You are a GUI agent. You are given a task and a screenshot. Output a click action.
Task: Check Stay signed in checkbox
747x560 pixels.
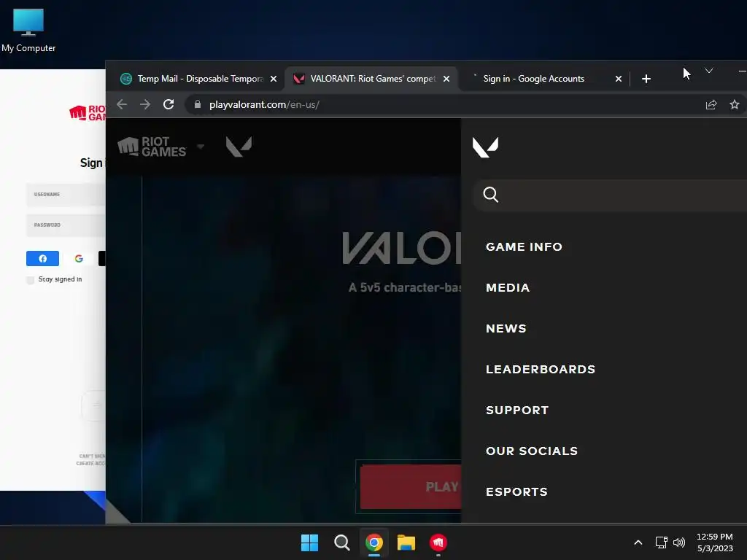(31, 279)
